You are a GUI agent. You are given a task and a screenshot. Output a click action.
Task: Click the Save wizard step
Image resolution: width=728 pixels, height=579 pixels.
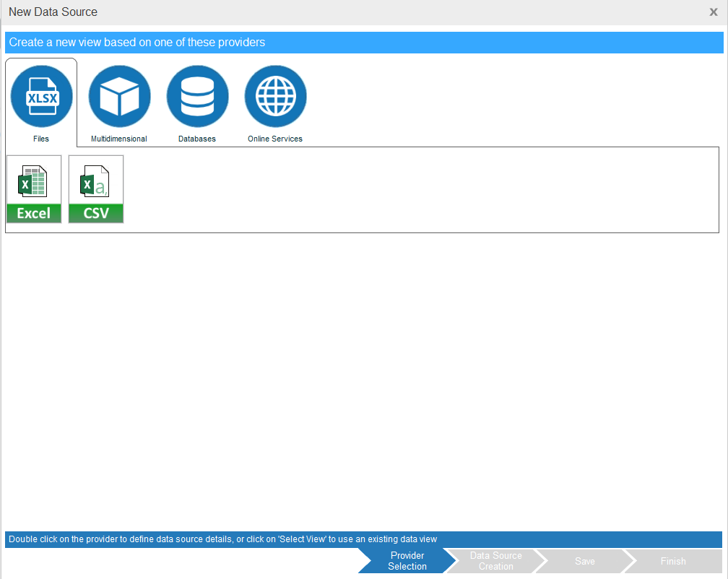584,561
